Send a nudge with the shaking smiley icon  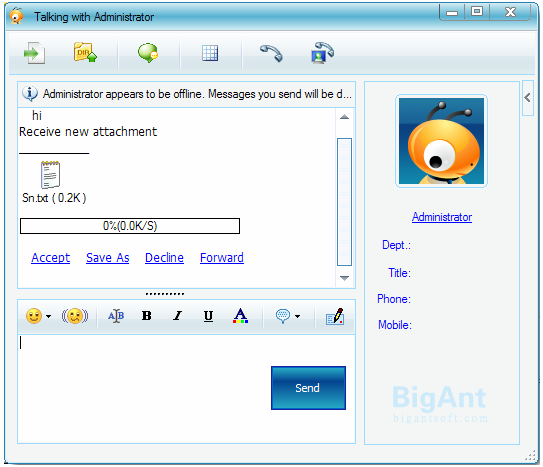75,316
